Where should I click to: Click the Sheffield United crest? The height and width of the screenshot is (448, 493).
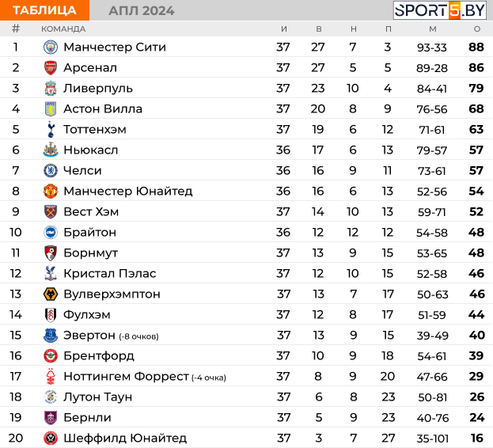pyautogui.click(x=51, y=439)
